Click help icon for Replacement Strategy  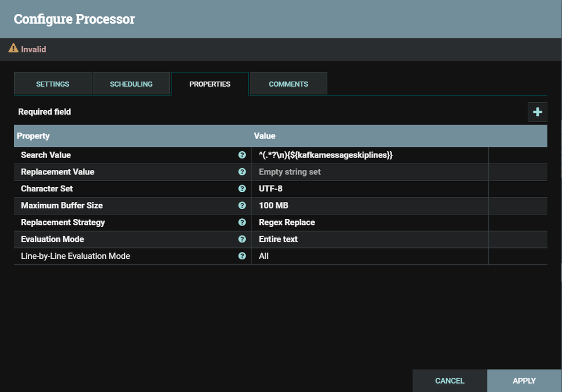pyautogui.click(x=242, y=222)
